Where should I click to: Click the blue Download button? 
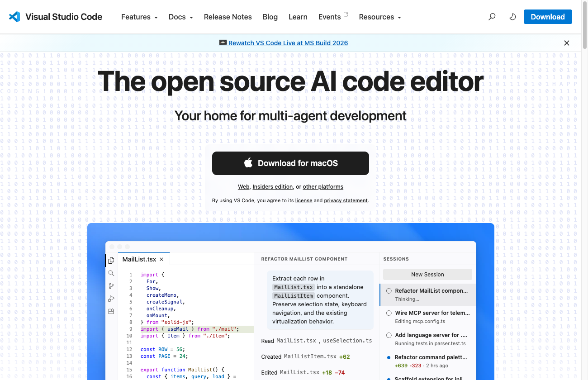[548, 17]
